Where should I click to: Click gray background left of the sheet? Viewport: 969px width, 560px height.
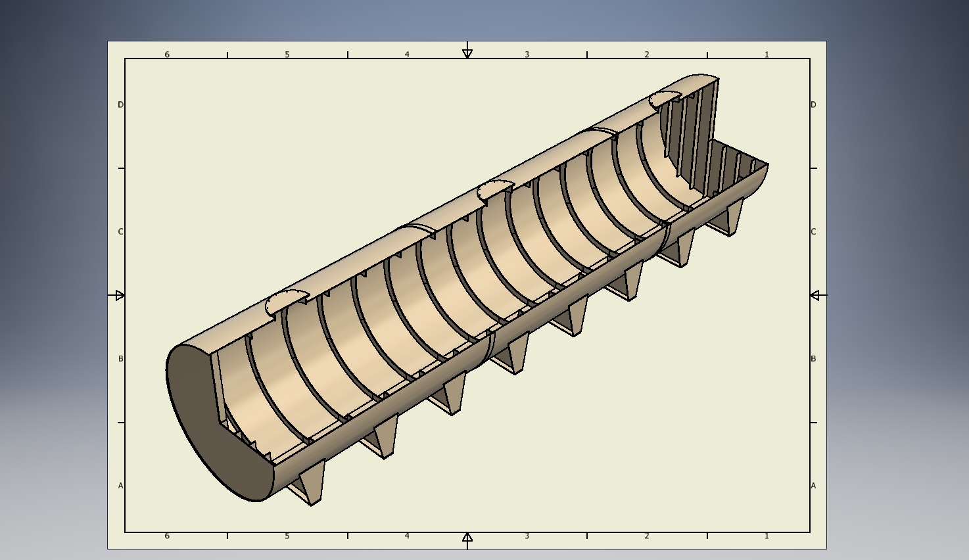[53, 296]
